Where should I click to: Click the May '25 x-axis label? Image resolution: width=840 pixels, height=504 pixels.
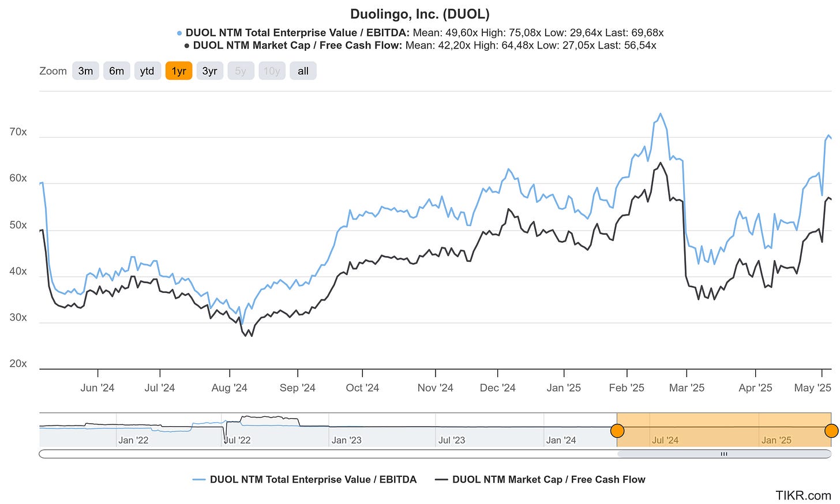pyautogui.click(x=813, y=388)
